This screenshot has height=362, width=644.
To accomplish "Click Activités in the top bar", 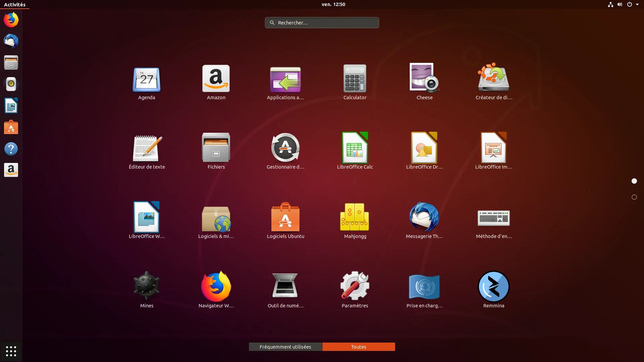I will pos(15,4).
